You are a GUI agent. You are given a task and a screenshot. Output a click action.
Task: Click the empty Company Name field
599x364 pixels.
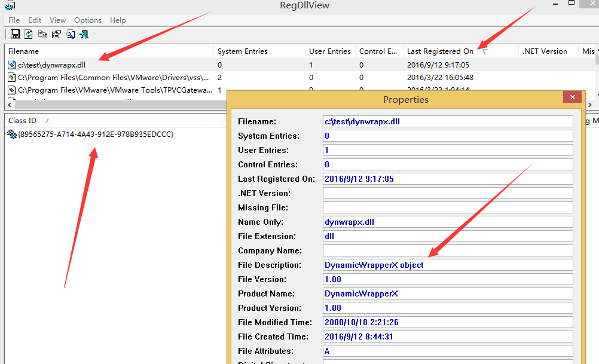448,250
